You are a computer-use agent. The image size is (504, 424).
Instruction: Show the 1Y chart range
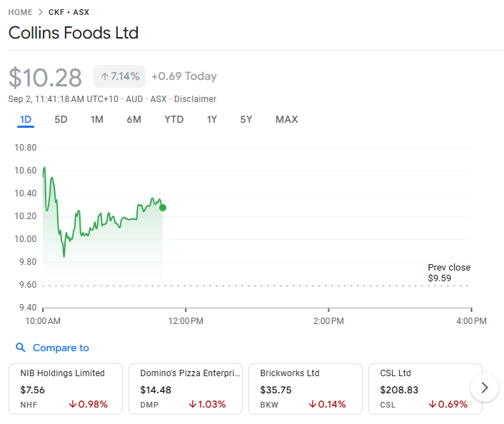[212, 119]
